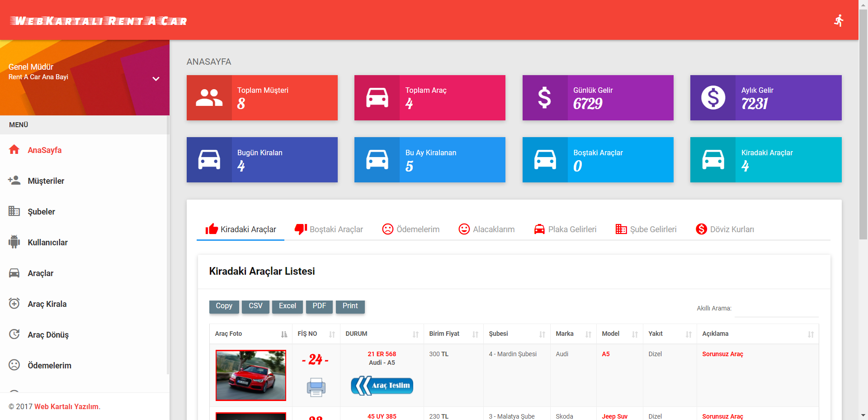
Task: Export the list using the Excel button
Action: tap(287, 306)
